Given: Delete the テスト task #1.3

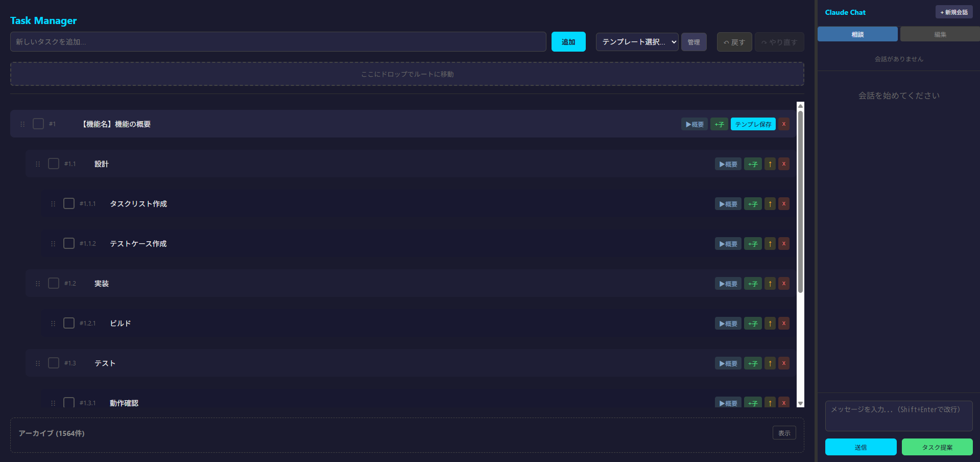Looking at the screenshot, I should click(784, 363).
